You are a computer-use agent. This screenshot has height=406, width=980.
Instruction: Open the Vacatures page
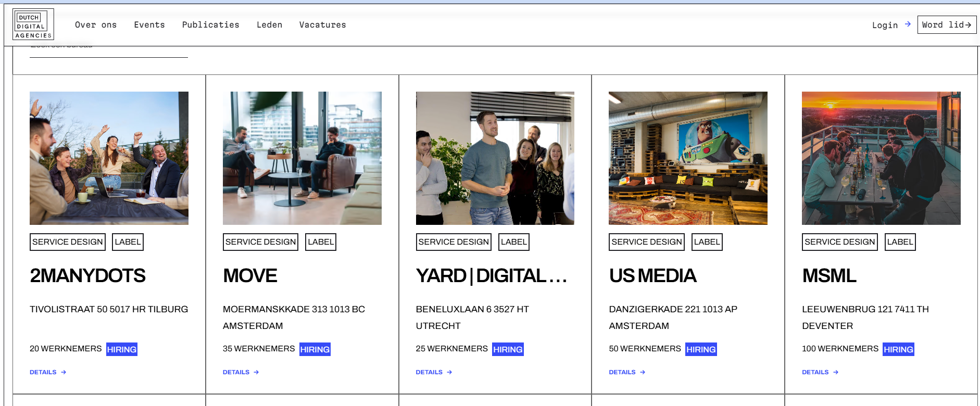pos(323,25)
